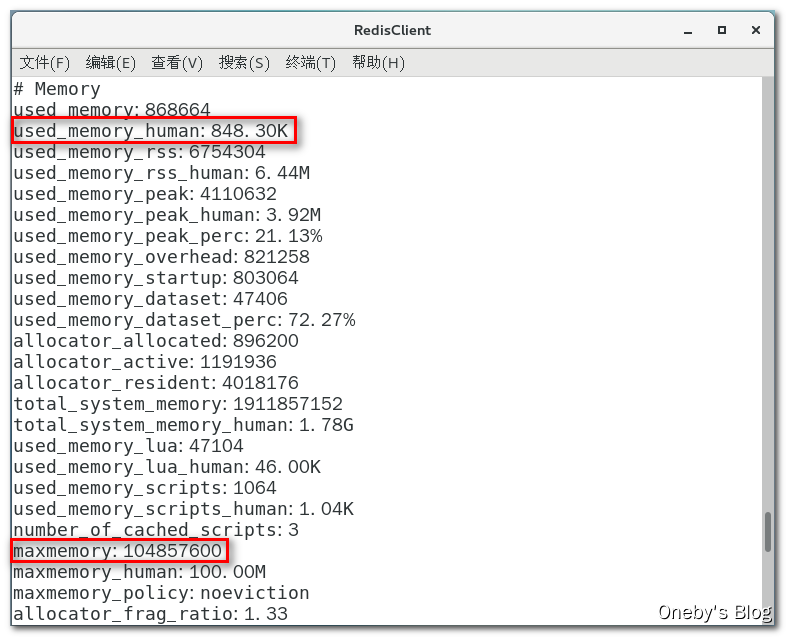Click the terminal vertical scrollbar thumb

click(x=767, y=532)
